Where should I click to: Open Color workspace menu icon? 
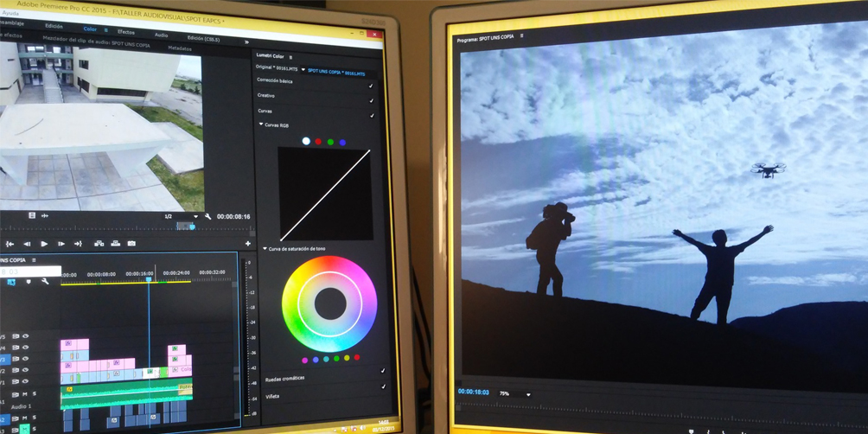(x=105, y=30)
